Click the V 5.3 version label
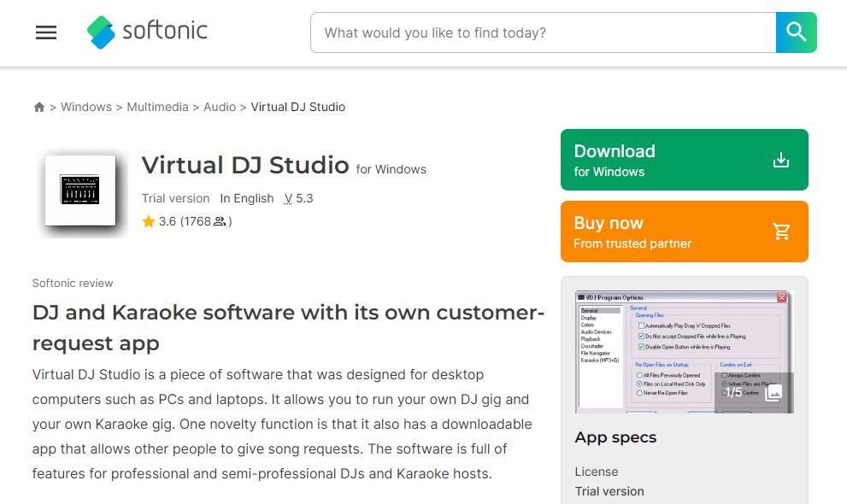 click(x=299, y=198)
